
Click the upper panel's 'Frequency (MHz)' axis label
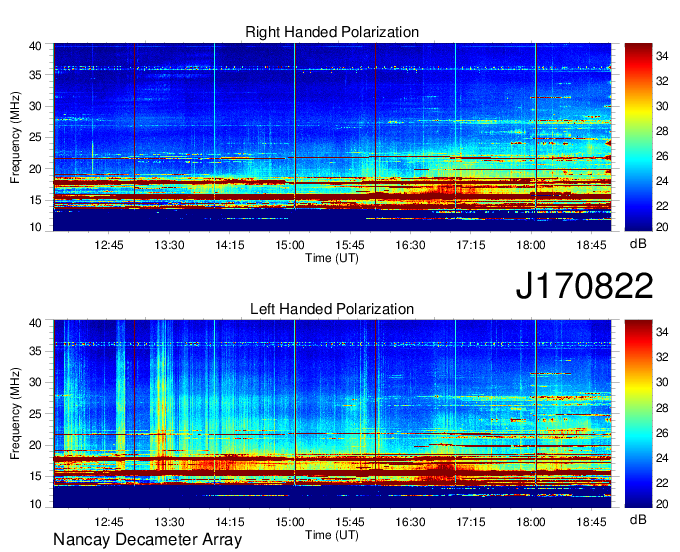15,137
